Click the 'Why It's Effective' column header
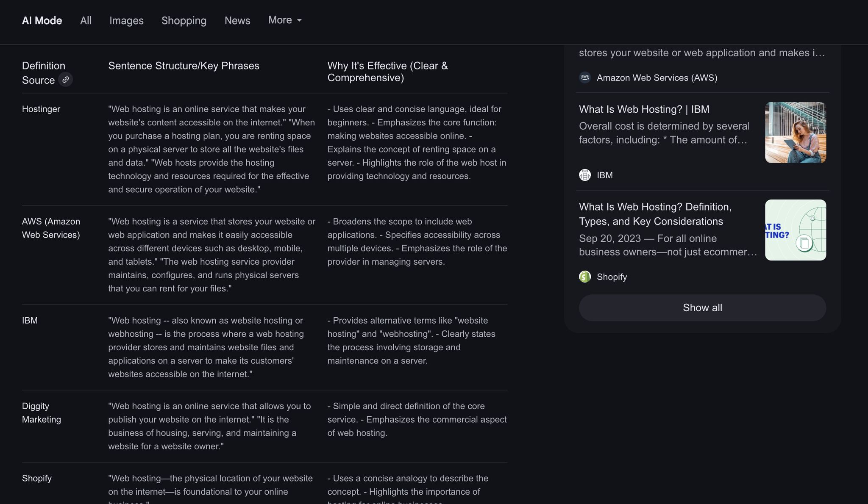Image resolution: width=868 pixels, height=504 pixels. 387,72
